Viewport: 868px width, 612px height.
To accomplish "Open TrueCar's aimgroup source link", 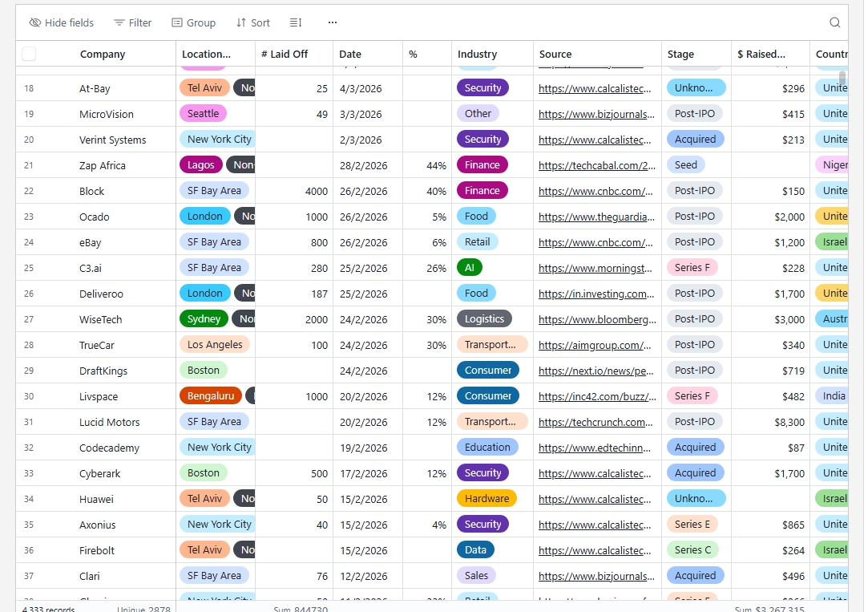I will [595, 345].
